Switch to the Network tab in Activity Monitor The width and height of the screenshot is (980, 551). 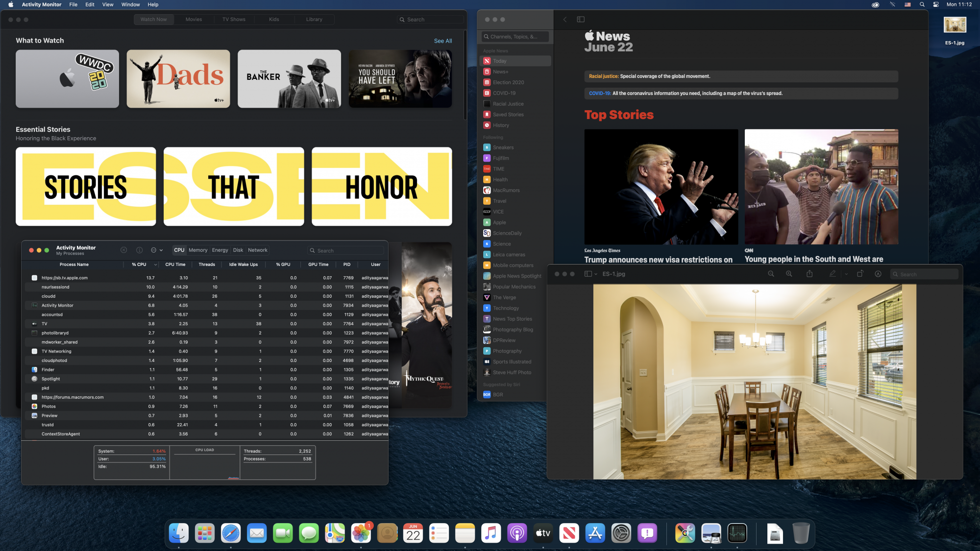pyautogui.click(x=258, y=250)
